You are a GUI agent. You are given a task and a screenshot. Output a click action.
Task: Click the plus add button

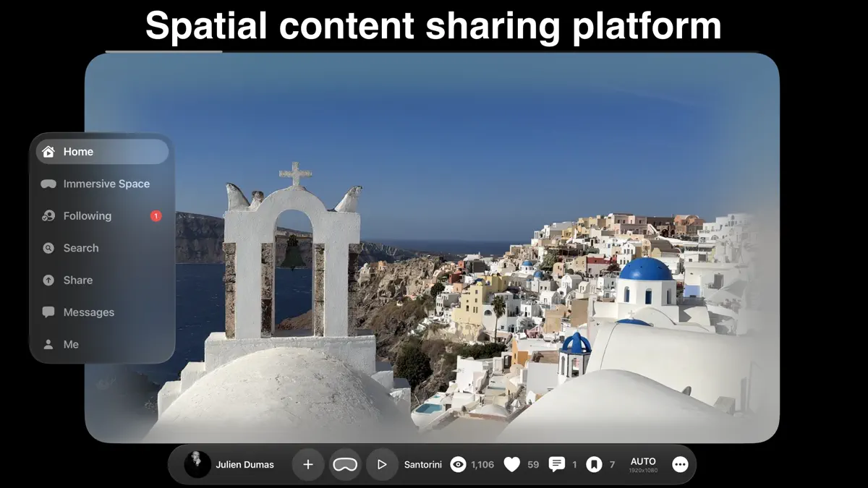tap(308, 465)
